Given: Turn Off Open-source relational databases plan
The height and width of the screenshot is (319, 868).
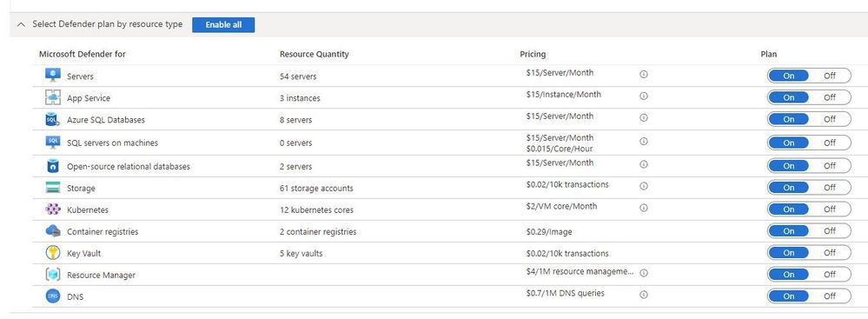Looking at the screenshot, I should [x=829, y=166].
